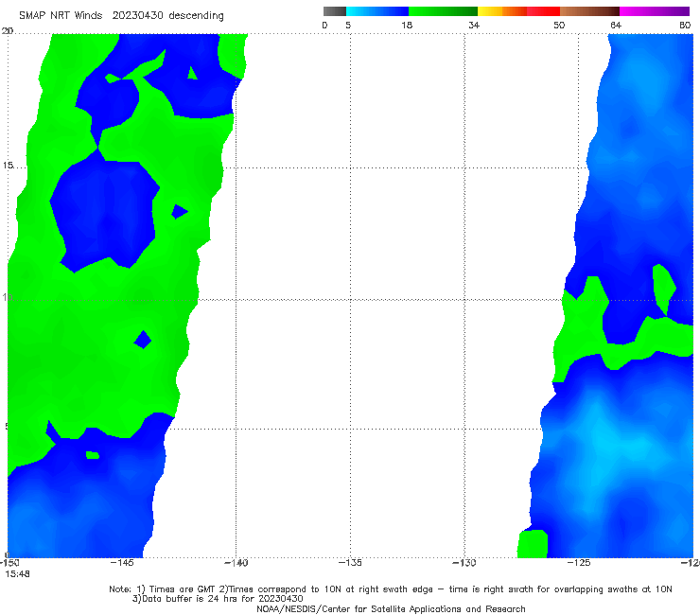Click the brown segment of the color bar

[x=589, y=11]
